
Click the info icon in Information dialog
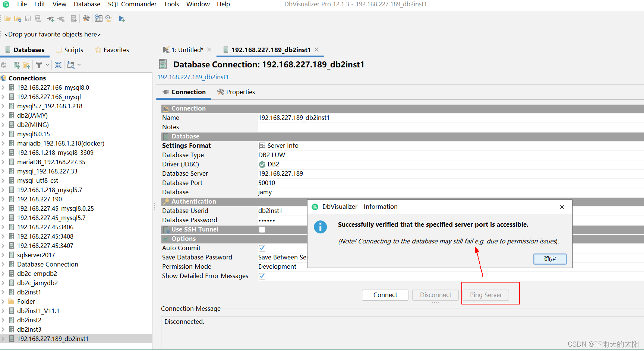[x=320, y=227]
